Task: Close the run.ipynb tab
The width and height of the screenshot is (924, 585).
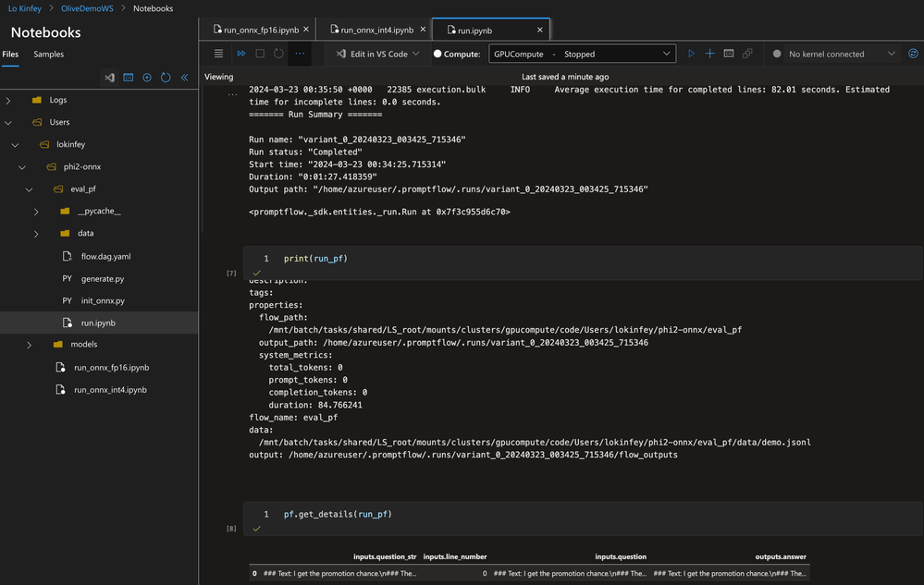Action: click(540, 30)
